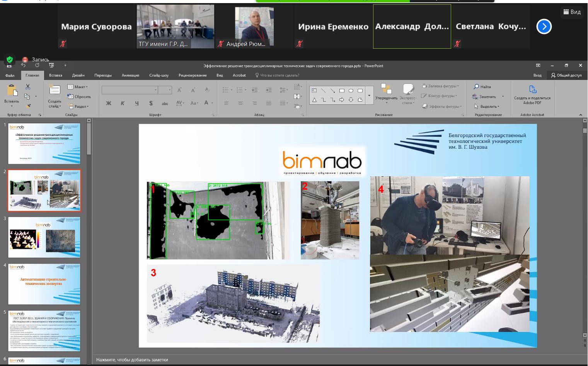Open the Вставка ribbon tab
The width and height of the screenshot is (588, 366).
[x=56, y=75]
